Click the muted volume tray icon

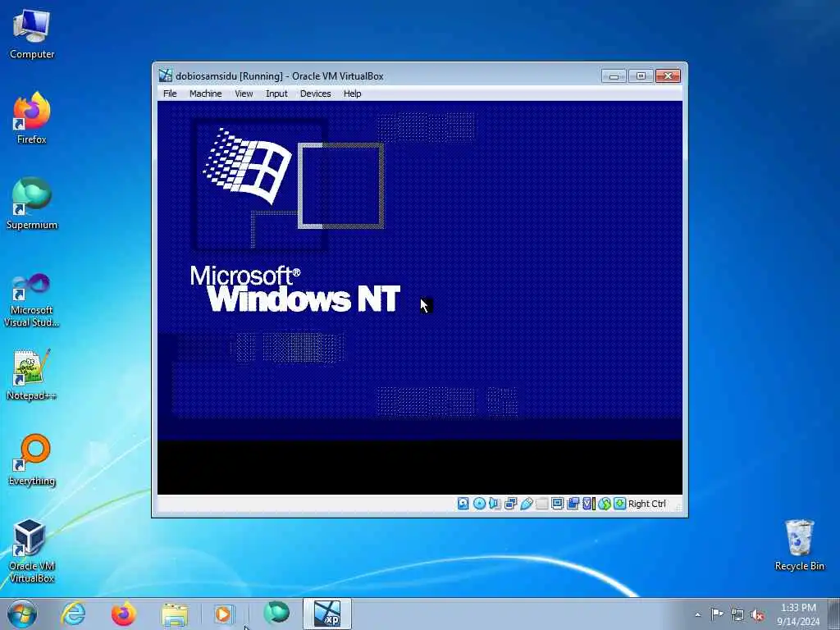(x=757, y=614)
